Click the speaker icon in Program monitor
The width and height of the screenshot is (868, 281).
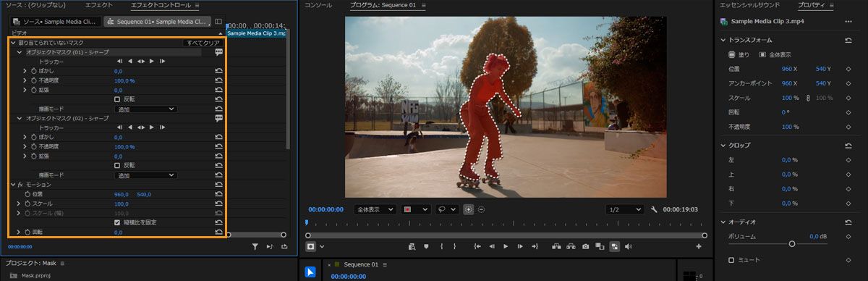628,246
